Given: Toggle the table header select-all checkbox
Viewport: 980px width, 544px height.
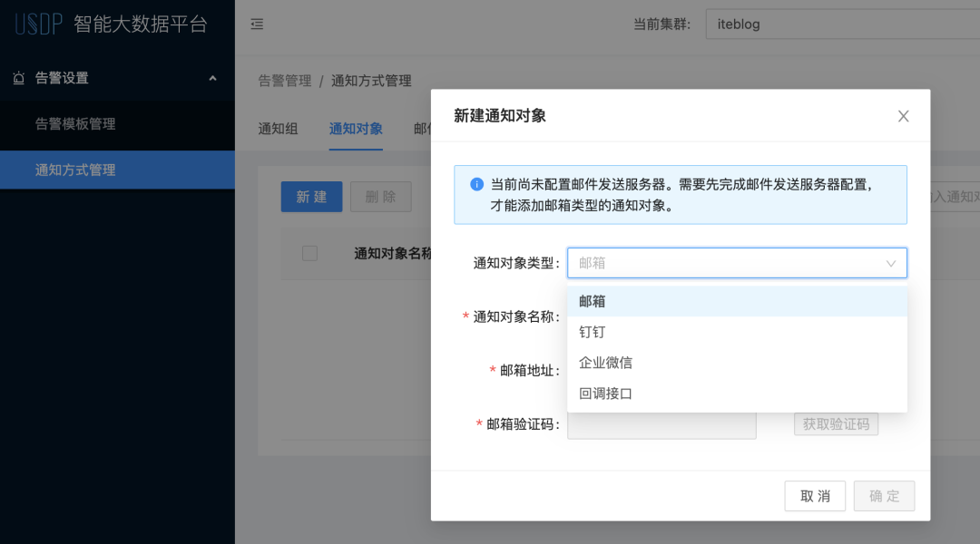Looking at the screenshot, I should [309, 253].
